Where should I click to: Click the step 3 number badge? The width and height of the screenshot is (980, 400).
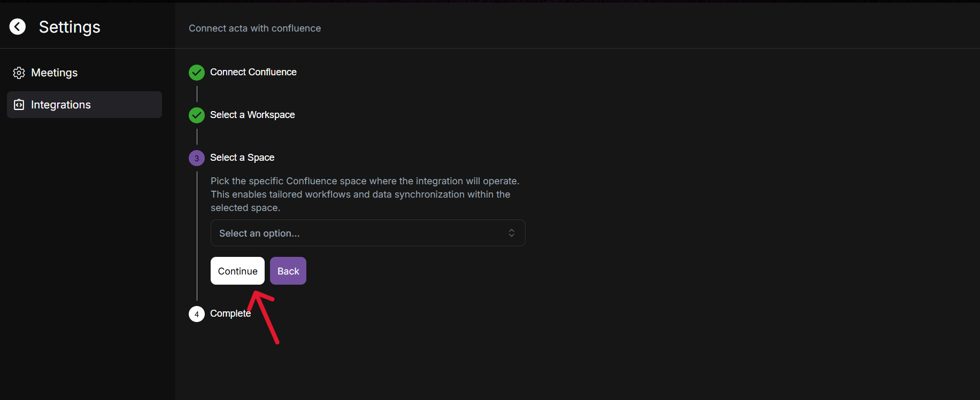pyautogui.click(x=197, y=158)
